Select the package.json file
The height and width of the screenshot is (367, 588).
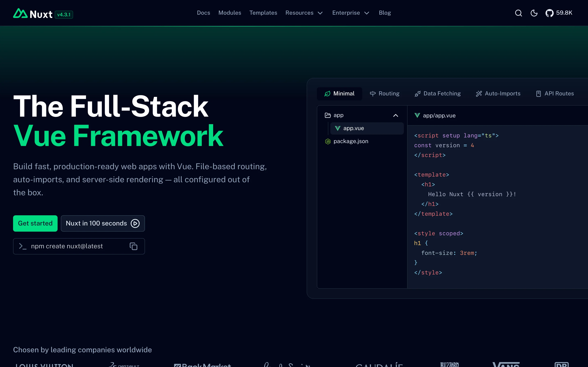pyautogui.click(x=351, y=141)
